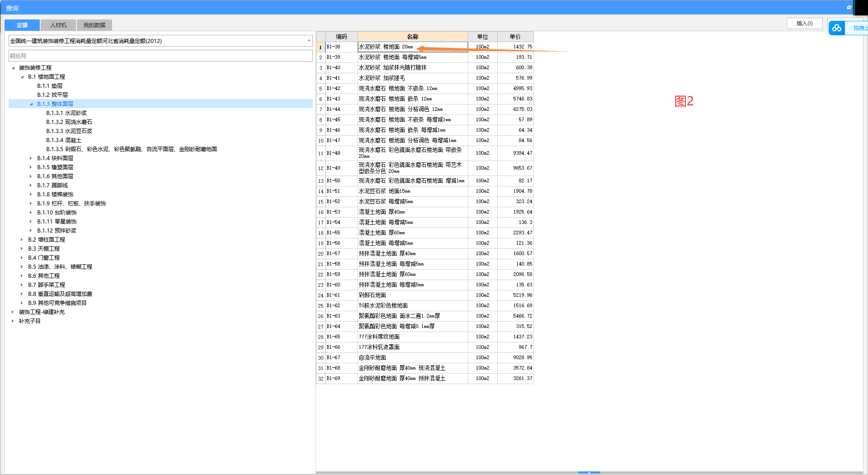This screenshot has height=475, width=868.
Task: Click the price cell 5746.83
Action: click(x=515, y=99)
